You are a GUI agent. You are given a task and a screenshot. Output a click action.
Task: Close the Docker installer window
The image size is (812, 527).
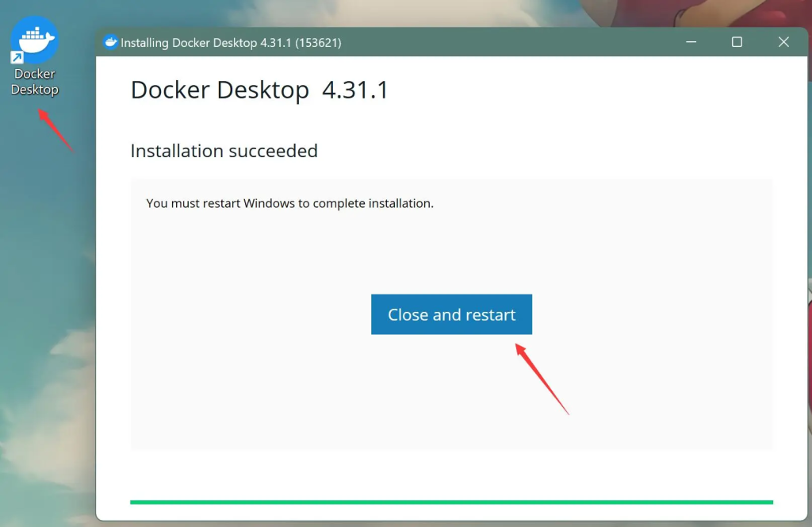783,42
